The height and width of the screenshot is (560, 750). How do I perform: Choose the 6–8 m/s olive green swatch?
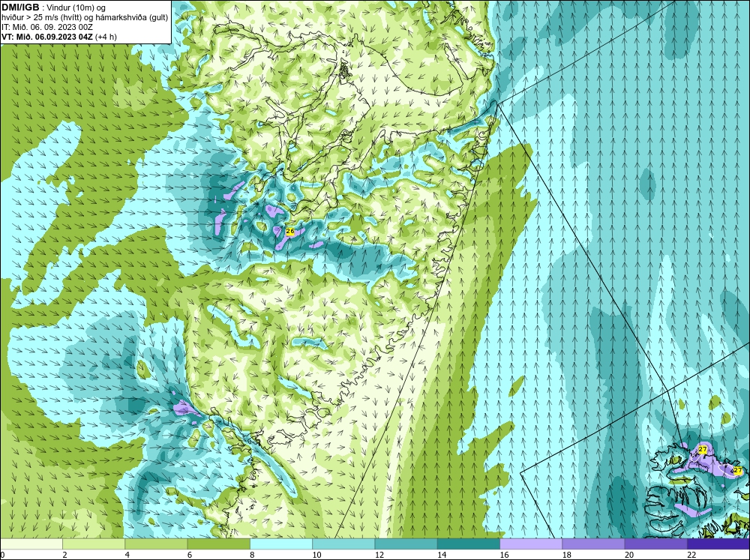(x=218, y=544)
